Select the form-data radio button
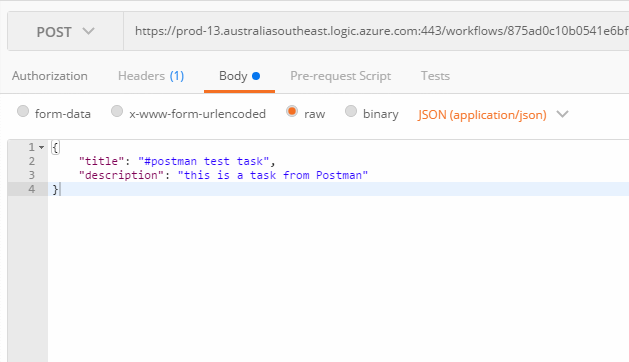The image size is (629, 362). point(23,111)
